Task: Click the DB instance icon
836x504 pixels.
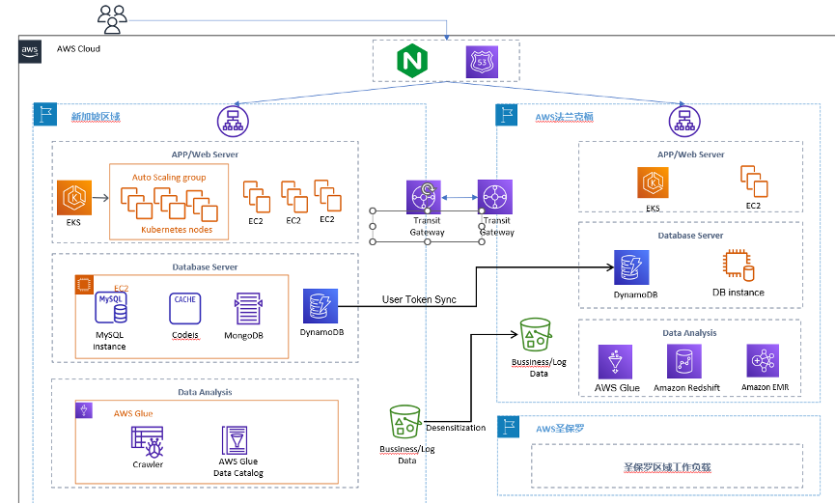Action: 738,267
